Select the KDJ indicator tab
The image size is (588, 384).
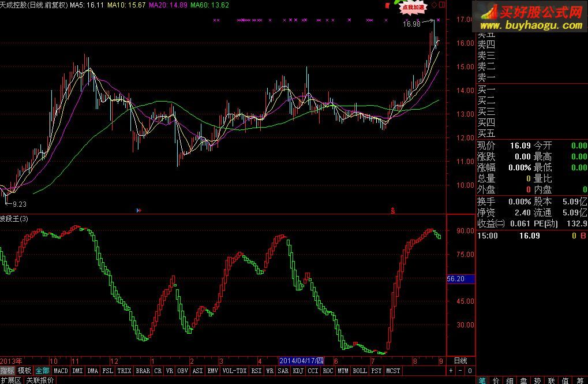click(x=298, y=371)
